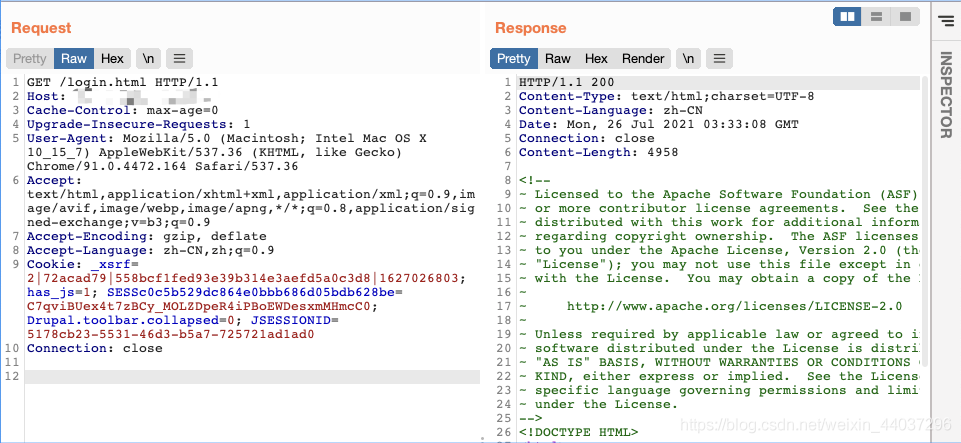Switch to combined tabbed layout view
This screenshot has width=961, height=443.
(905, 17)
